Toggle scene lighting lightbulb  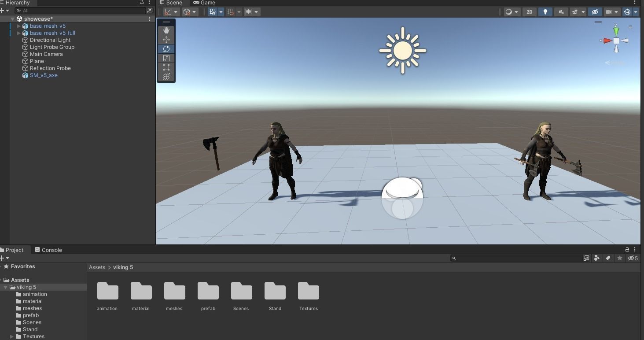[545, 12]
